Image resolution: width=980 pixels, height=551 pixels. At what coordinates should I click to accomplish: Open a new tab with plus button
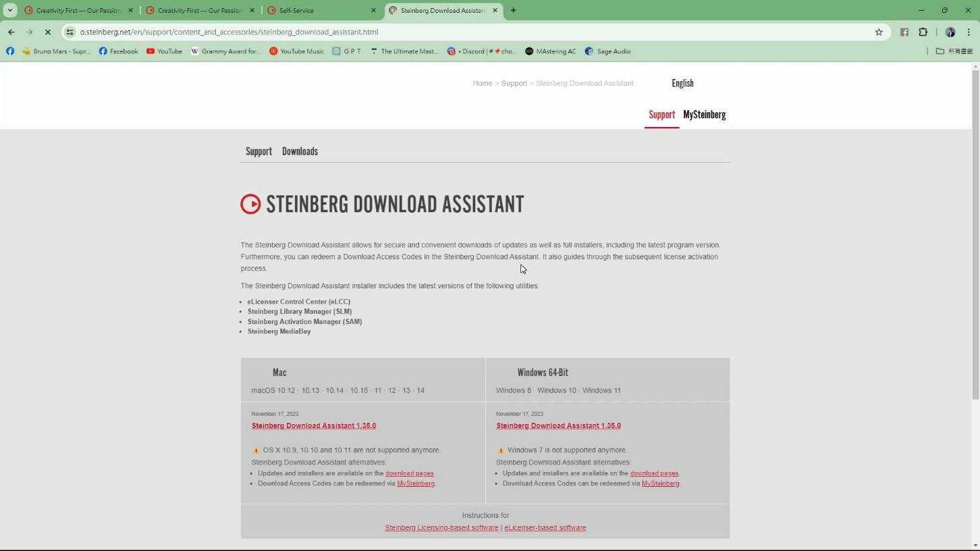(514, 10)
